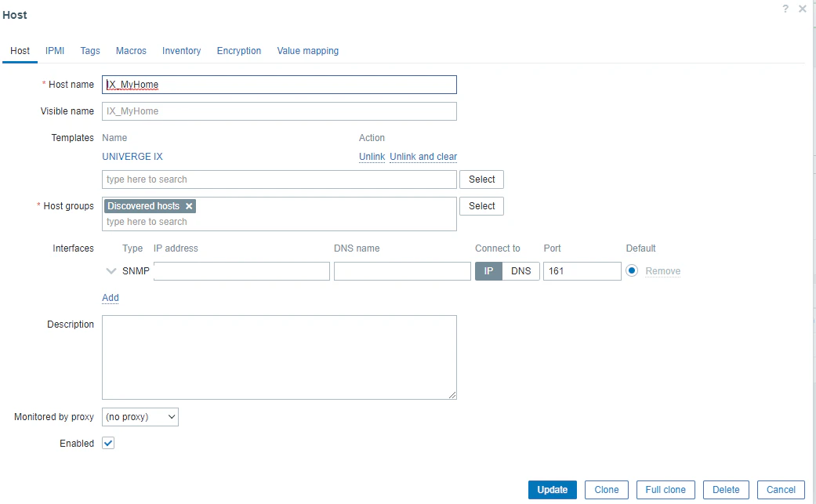This screenshot has height=504, width=816.
Task: Select the Host tab
Action: pyautogui.click(x=20, y=51)
